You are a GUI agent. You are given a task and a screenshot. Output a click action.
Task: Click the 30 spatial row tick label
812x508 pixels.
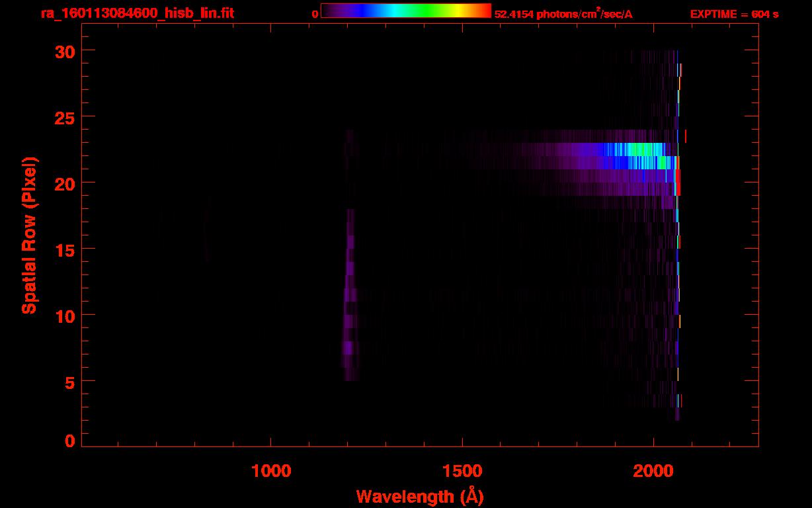click(64, 51)
